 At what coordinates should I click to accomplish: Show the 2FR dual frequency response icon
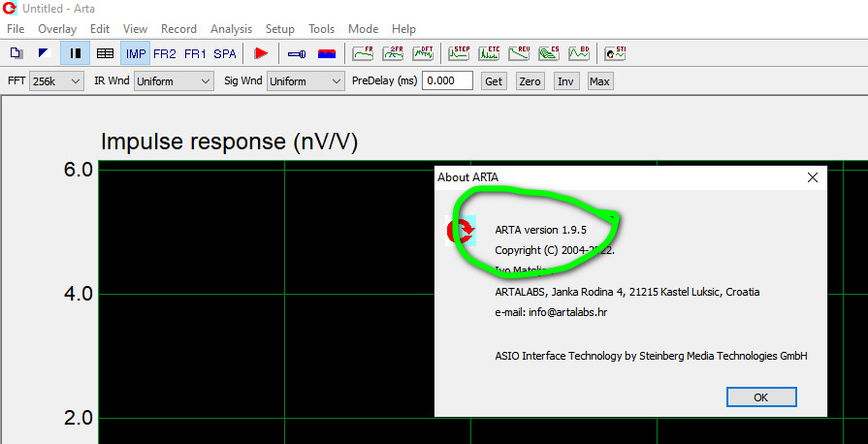point(393,53)
